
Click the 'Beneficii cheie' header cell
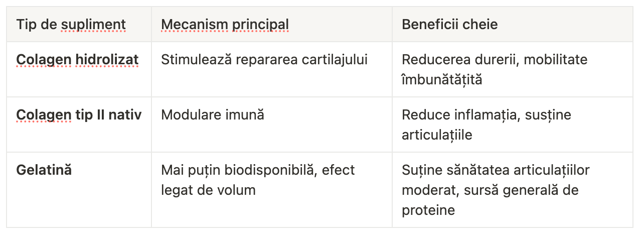(x=513, y=24)
